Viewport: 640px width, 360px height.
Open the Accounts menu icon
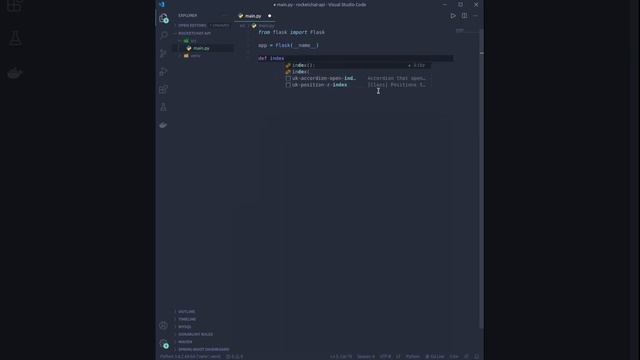pyautogui.click(x=163, y=325)
